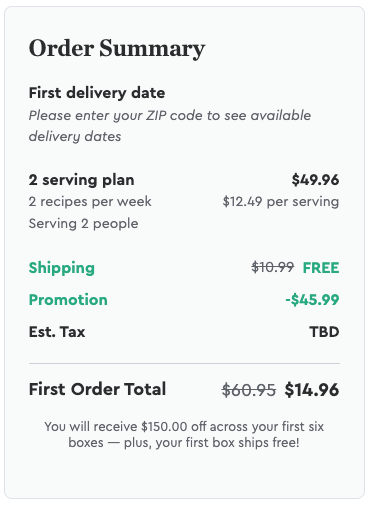
Task: Select the First delivery date label
Action: click(97, 93)
